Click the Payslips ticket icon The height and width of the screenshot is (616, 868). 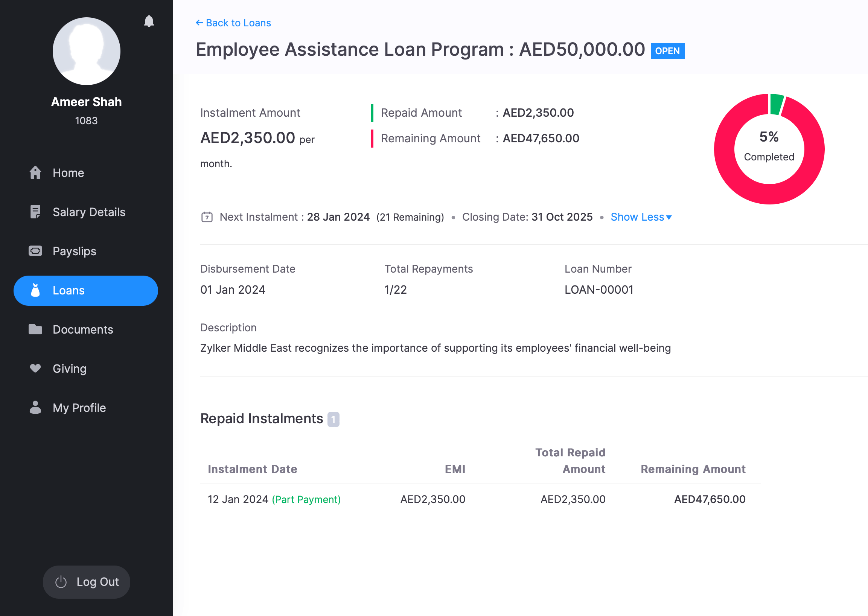(35, 251)
